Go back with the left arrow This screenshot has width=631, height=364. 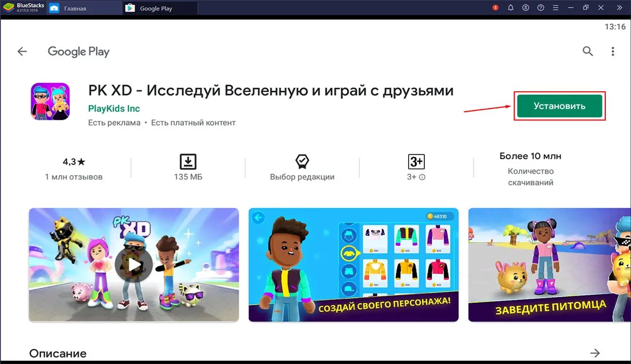[22, 51]
